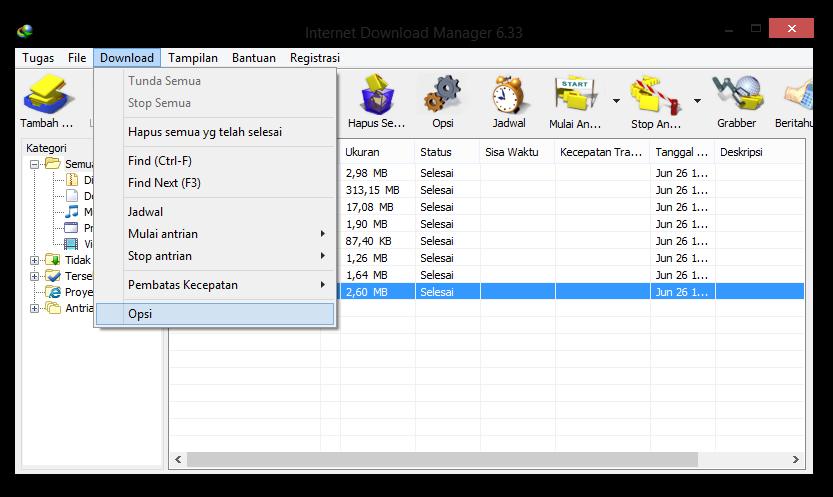833x497 pixels.
Task: Select the Proyek Grabber icon
Action: (53, 292)
